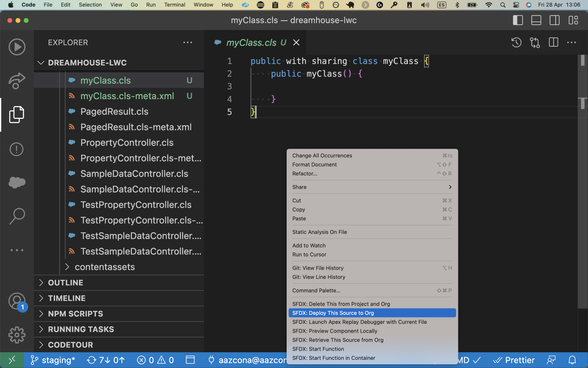This screenshot has height=368, width=588.
Task: Open the remote window indicator in the status bar
Action: coord(12,360)
